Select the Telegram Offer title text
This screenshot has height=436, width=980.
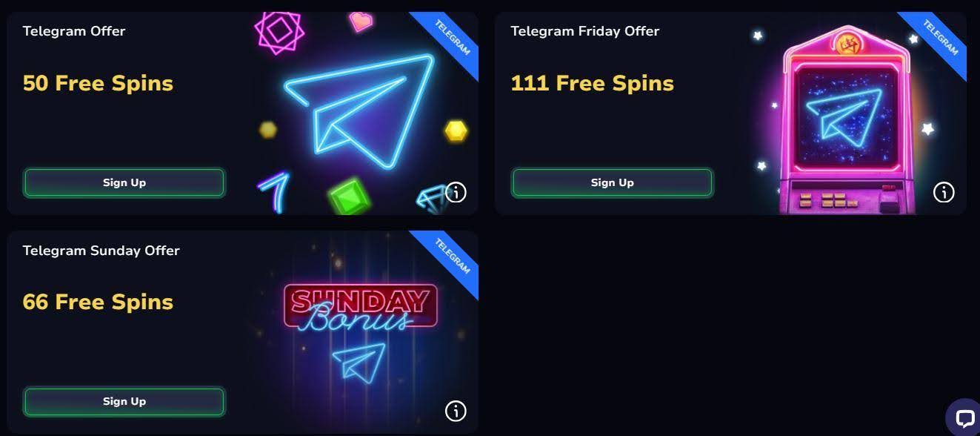pos(74,31)
